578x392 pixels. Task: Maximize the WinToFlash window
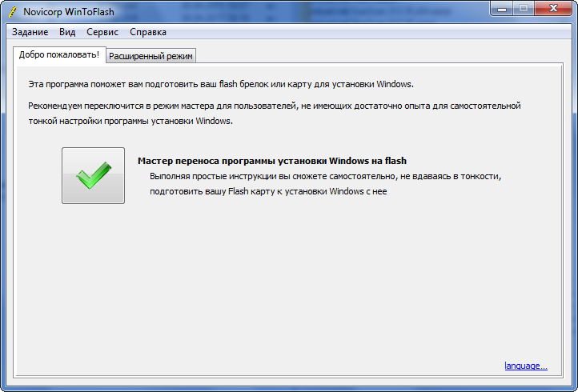pyautogui.click(x=524, y=9)
